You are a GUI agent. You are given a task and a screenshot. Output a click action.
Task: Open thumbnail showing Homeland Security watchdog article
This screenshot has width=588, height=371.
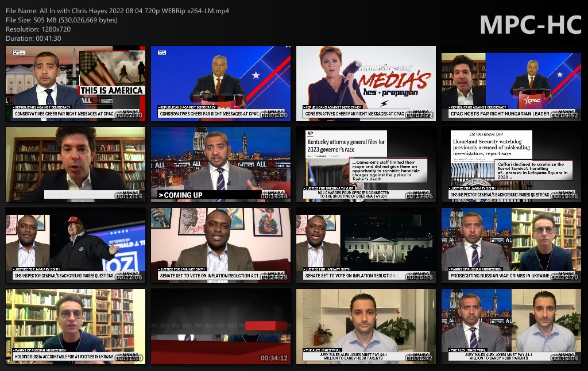click(511, 165)
